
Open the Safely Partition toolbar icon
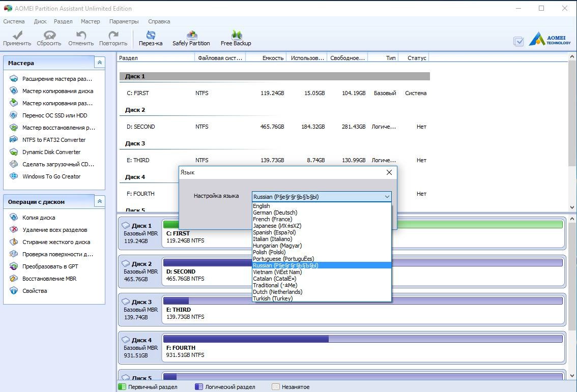192,35
